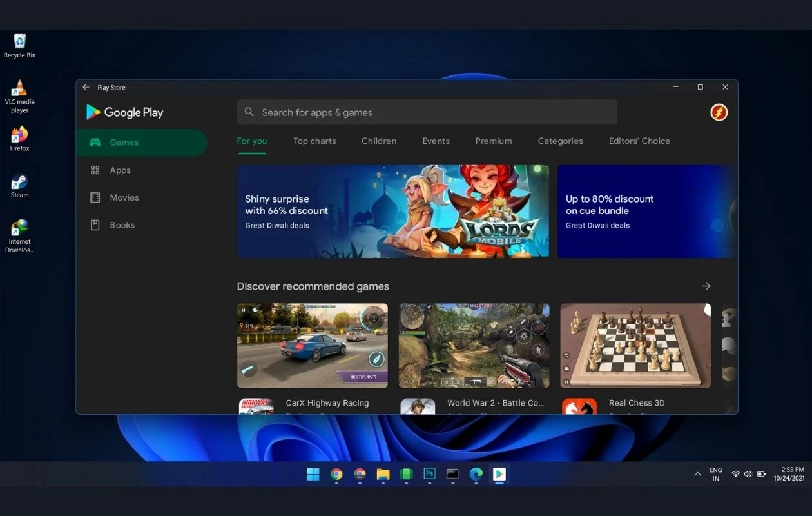
Task: Click the Play Store icon in the taskbar
Action: pos(499,475)
